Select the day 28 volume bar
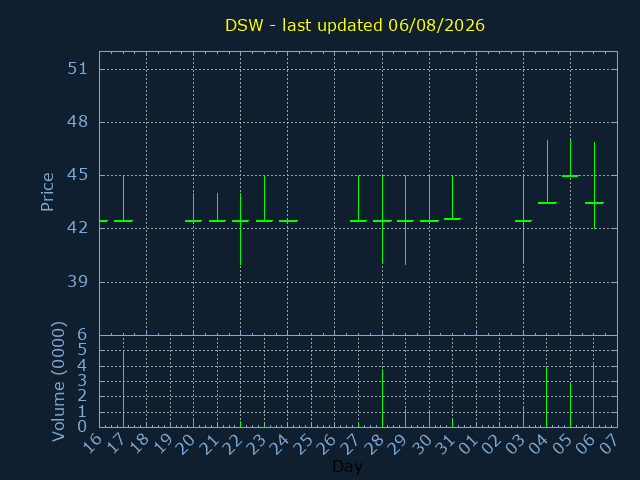The image size is (640, 480). click(x=382, y=398)
